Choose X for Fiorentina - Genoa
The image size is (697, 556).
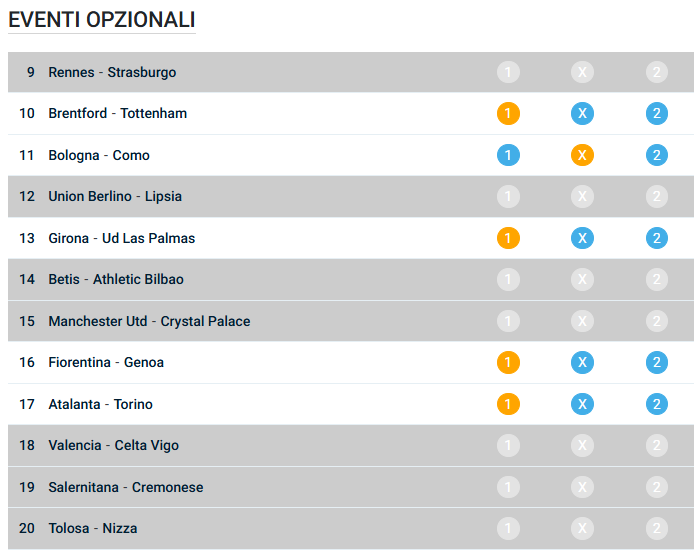[582, 362]
